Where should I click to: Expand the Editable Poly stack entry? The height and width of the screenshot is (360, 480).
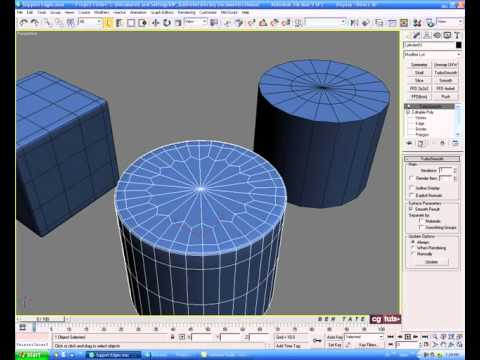[408, 112]
